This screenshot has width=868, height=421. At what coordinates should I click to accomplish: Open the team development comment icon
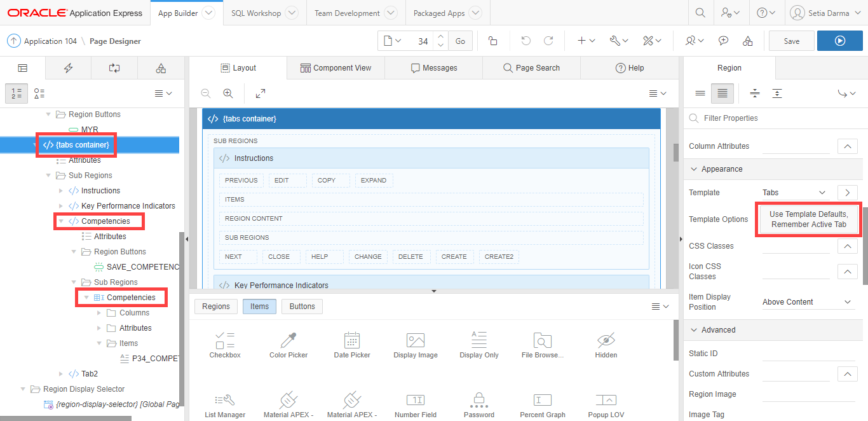[723, 41]
